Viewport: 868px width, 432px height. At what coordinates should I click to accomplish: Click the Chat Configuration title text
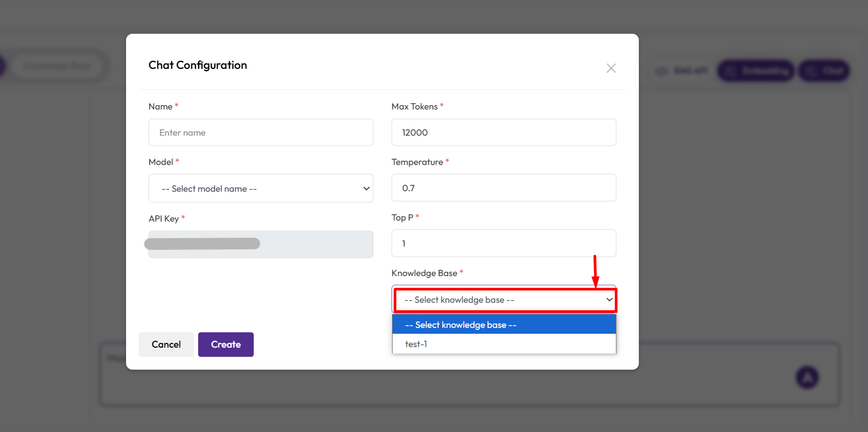198,65
